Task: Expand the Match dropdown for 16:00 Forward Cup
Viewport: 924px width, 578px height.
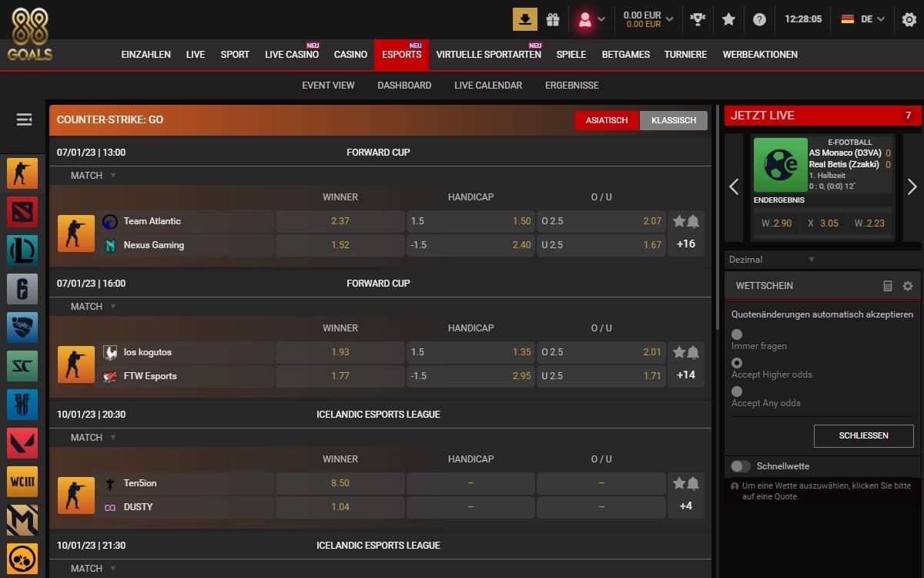Action: coord(93,307)
